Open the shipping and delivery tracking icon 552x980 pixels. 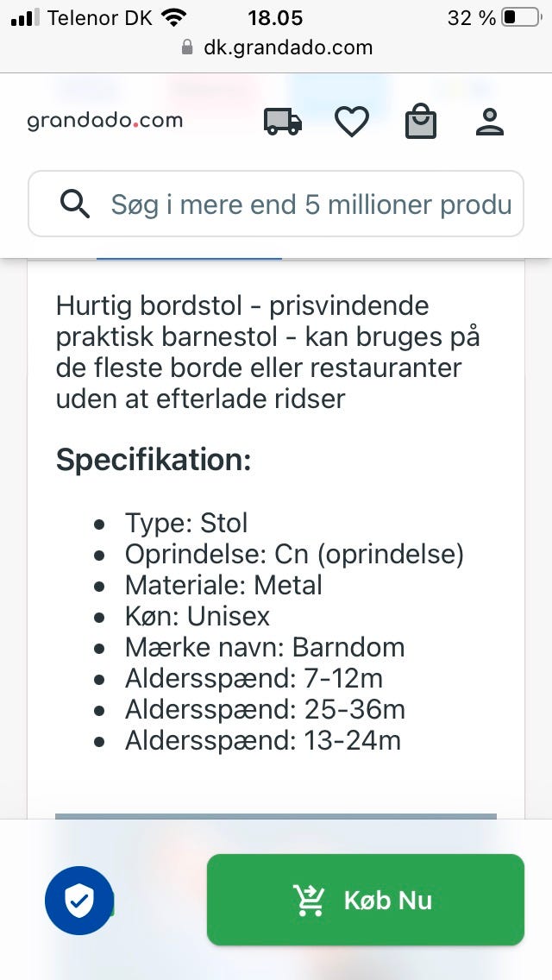coord(282,122)
